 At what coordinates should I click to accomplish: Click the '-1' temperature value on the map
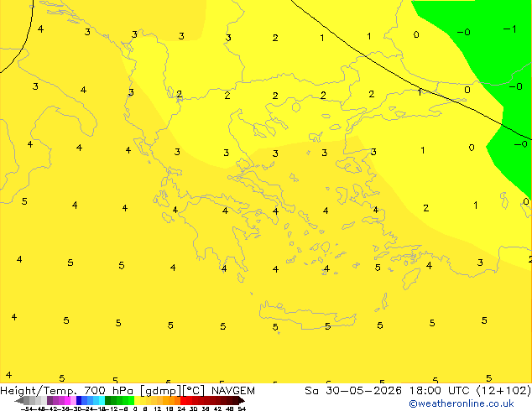[x=509, y=29]
